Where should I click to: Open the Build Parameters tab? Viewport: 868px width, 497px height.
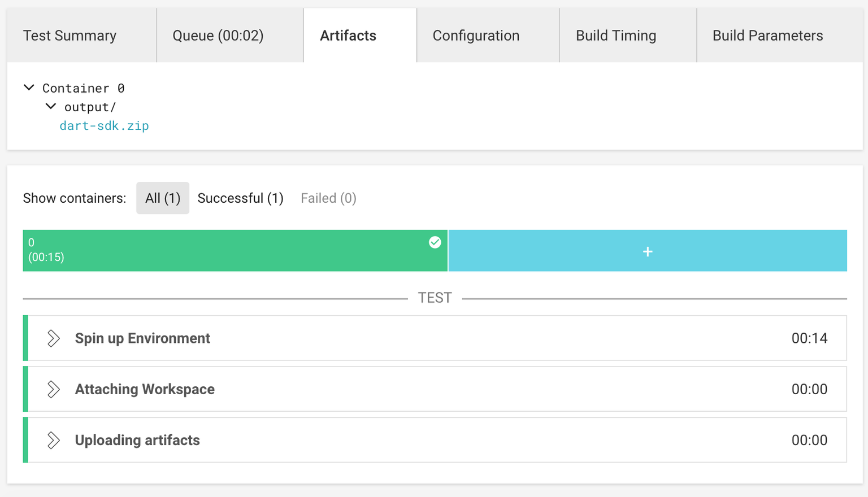coord(767,35)
